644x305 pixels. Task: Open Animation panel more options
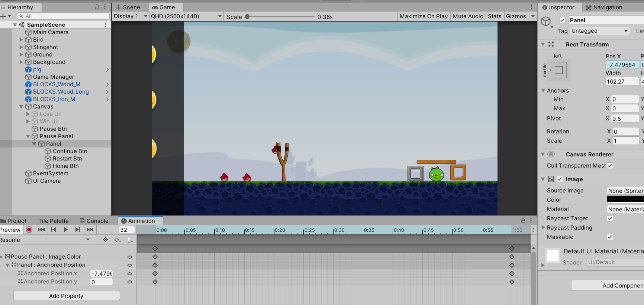pos(531,220)
